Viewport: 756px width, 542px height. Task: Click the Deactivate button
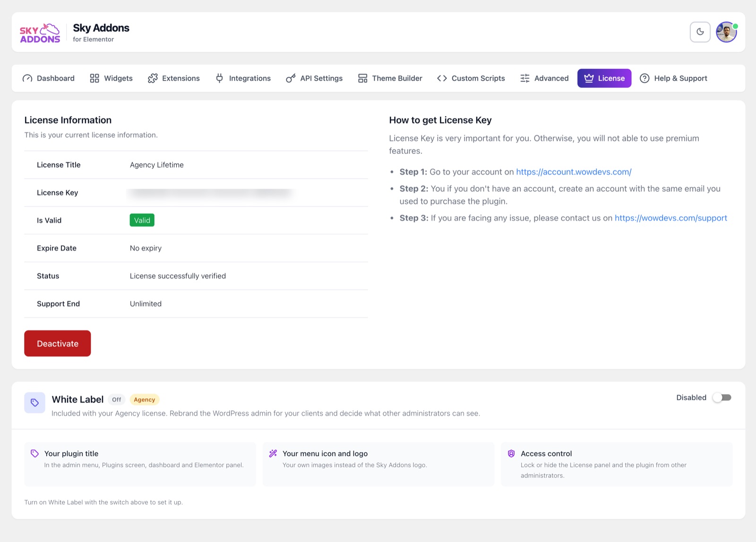58,343
